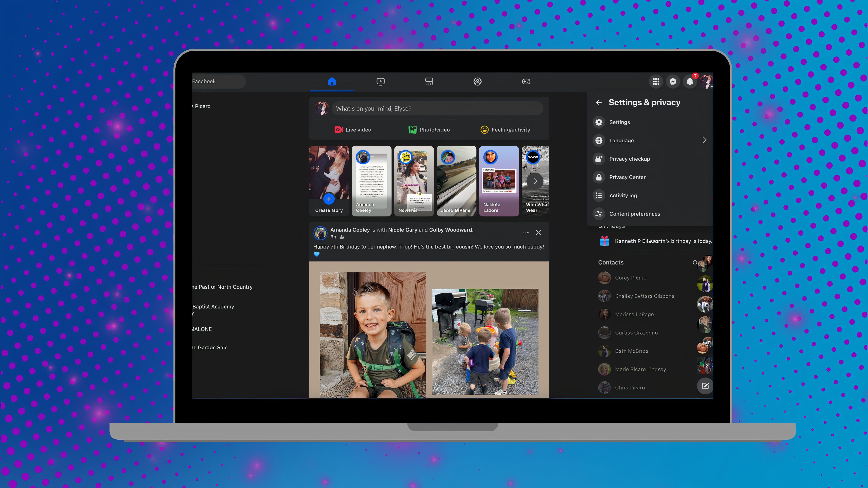
Task: Add a Photo/video
Action: coord(429,130)
